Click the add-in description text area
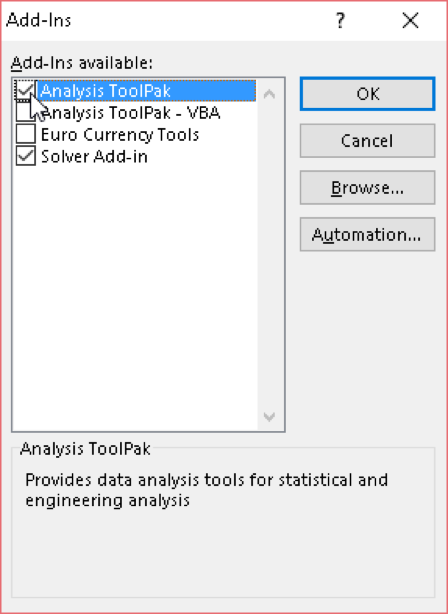448x614 pixels. 207,490
